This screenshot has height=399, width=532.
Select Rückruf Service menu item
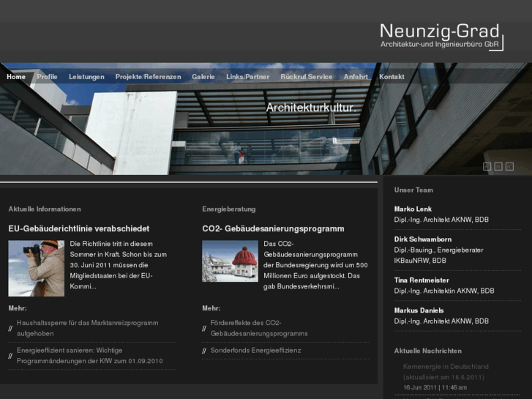[307, 77]
